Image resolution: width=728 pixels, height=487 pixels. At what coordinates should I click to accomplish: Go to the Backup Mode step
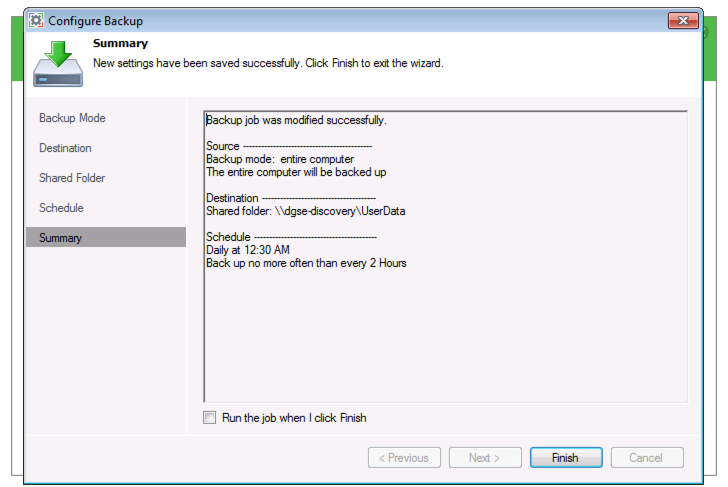(x=72, y=118)
